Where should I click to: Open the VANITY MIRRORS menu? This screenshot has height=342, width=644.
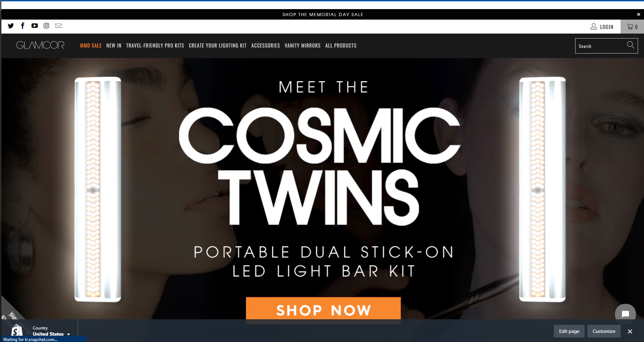click(302, 45)
